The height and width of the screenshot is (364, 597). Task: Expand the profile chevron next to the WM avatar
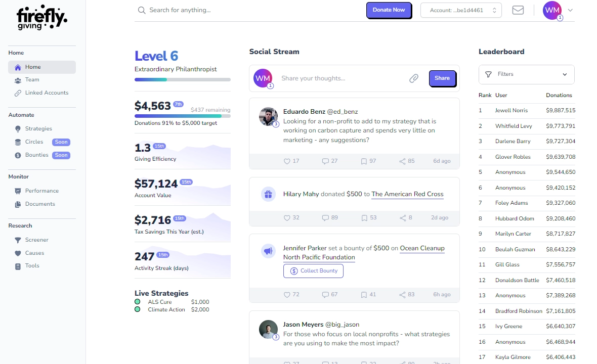[x=570, y=10]
